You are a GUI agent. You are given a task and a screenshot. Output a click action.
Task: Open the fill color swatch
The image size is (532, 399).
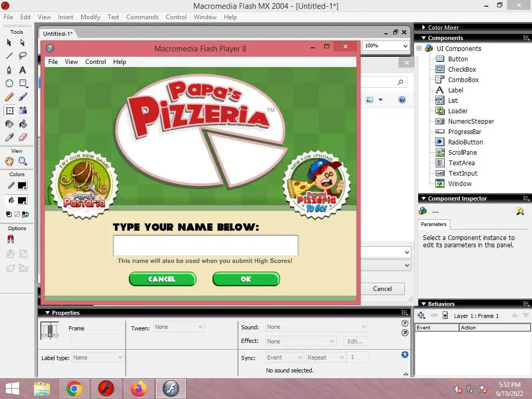click(x=22, y=201)
